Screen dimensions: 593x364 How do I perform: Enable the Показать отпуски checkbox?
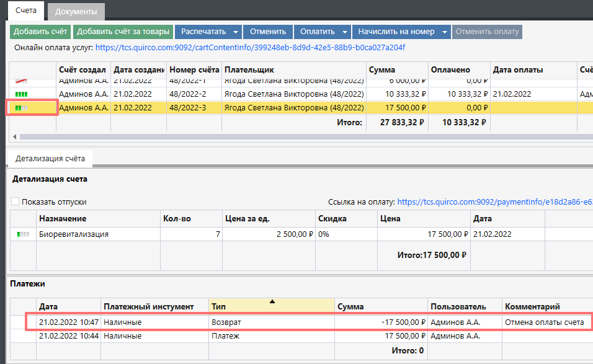[x=16, y=202]
